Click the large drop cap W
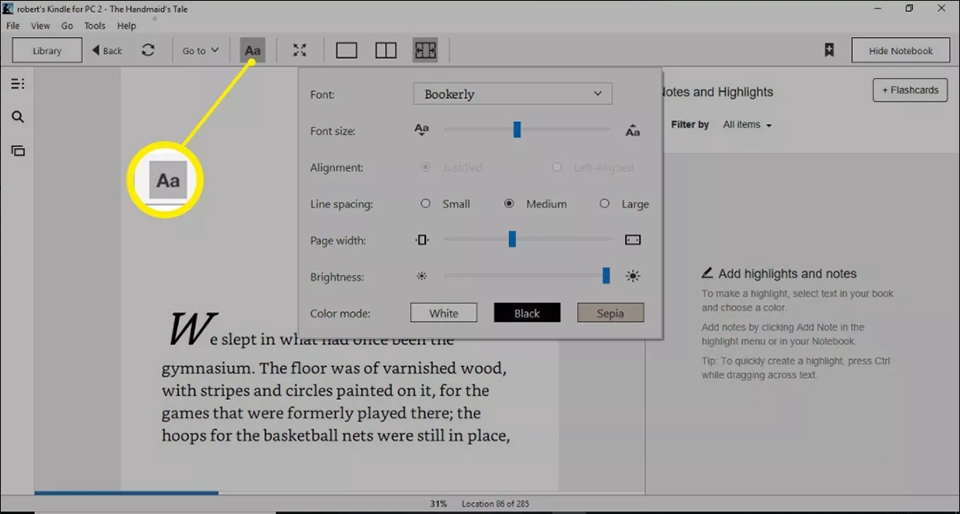Screen dimensions: 960x514 pos(192,329)
